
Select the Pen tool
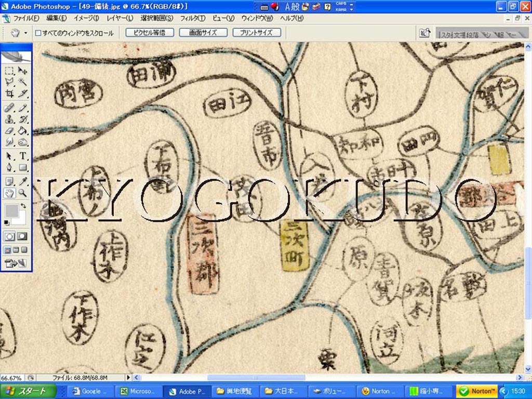click(x=9, y=167)
